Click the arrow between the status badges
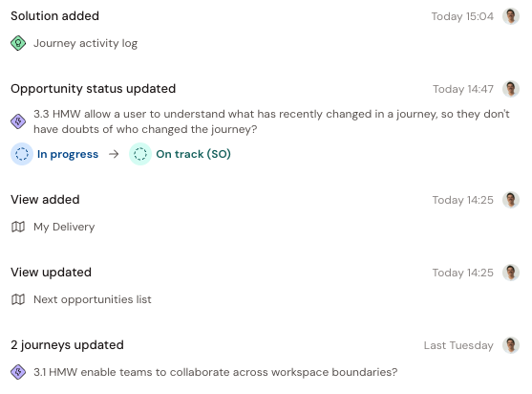This screenshot has height=394, width=532. pyautogui.click(x=114, y=154)
